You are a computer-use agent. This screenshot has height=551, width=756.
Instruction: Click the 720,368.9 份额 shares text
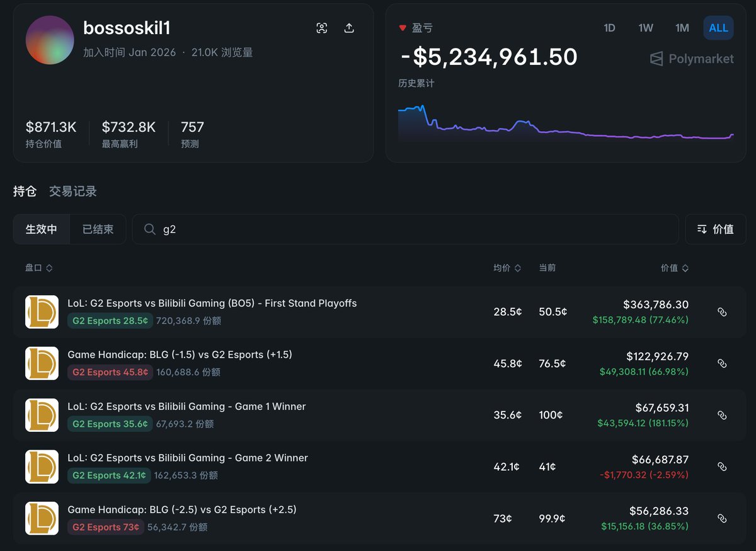coord(188,321)
